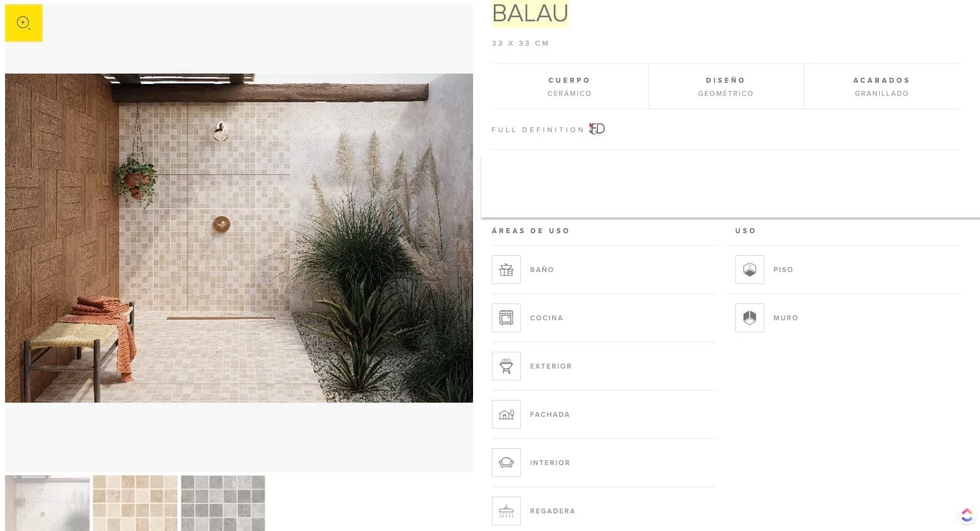Image resolution: width=980 pixels, height=531 pixels.
Task: Open the shower scene thumbnail
Action: pyautogui.click(x=47, y=503)
